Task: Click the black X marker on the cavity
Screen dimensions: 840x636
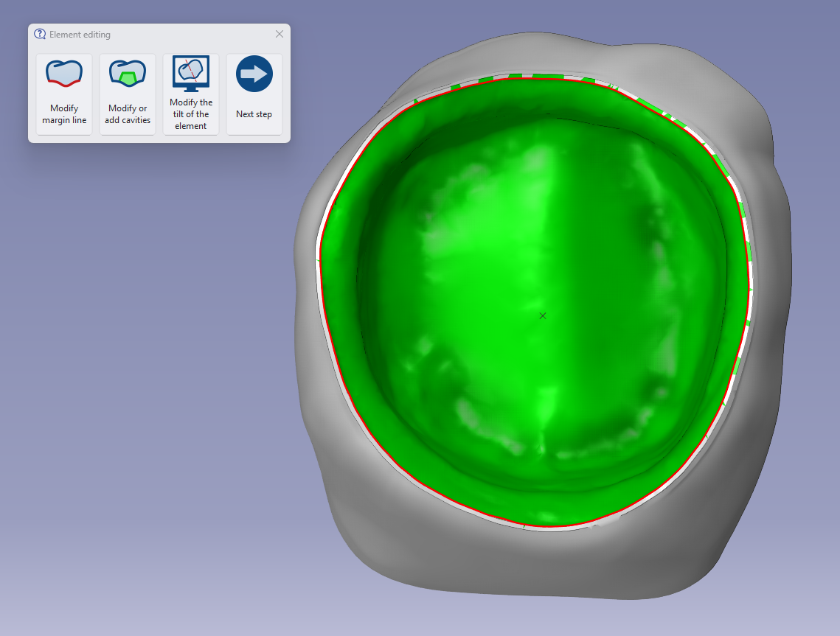Action: (543, 316)
